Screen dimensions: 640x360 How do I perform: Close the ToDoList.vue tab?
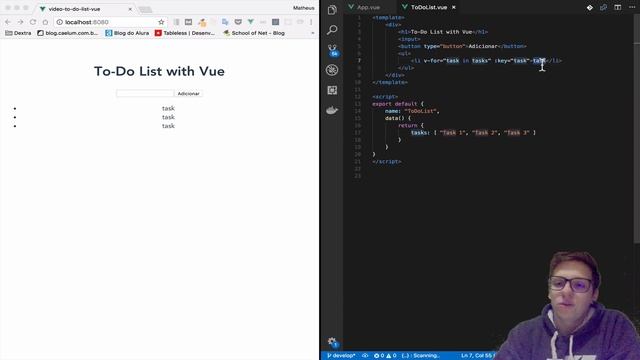[x=453, y=7]
